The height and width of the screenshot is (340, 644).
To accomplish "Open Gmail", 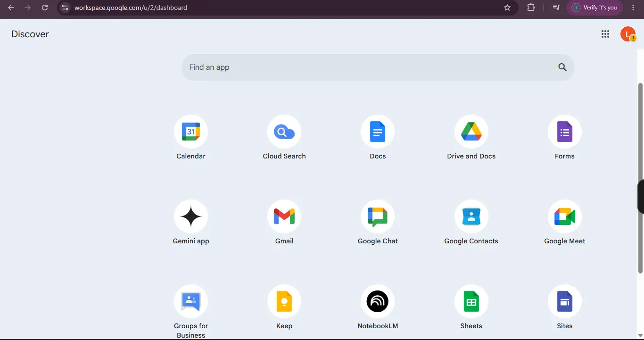I will 284,216.
